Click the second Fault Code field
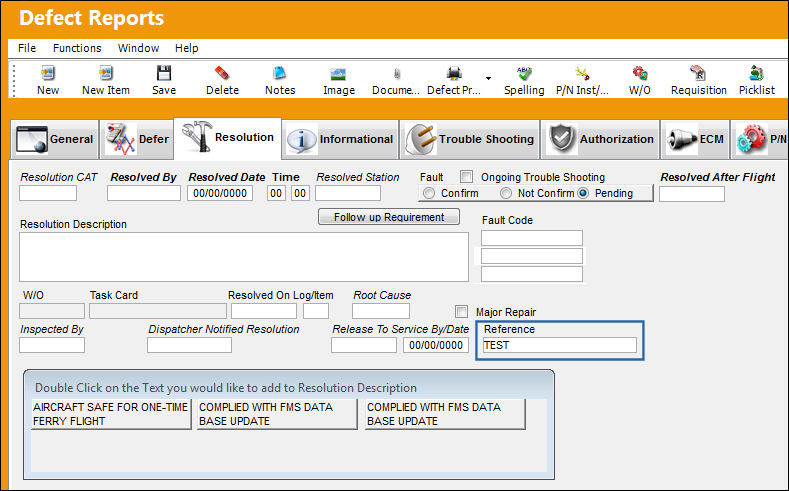Image resolution: width=789 pixels, height=491 pixels. (532, 256)
